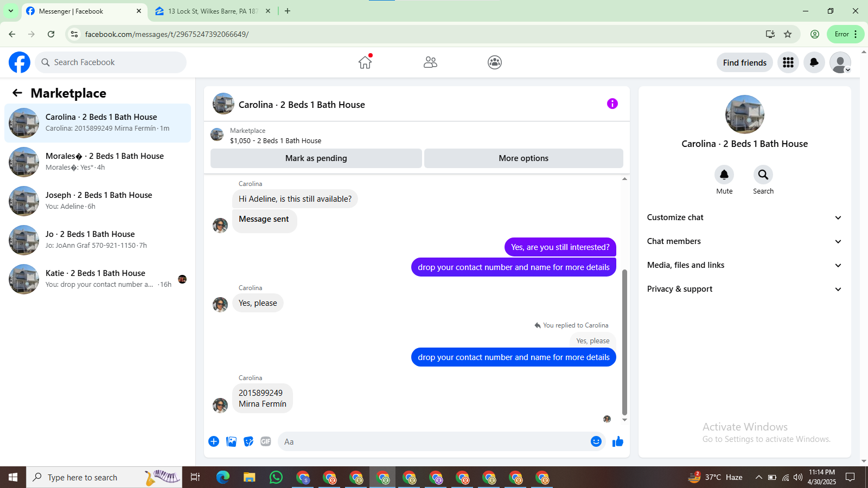Click More options button
Viewport: 868px width, 488px height.
pyautogui.click(x=524, y=158)
